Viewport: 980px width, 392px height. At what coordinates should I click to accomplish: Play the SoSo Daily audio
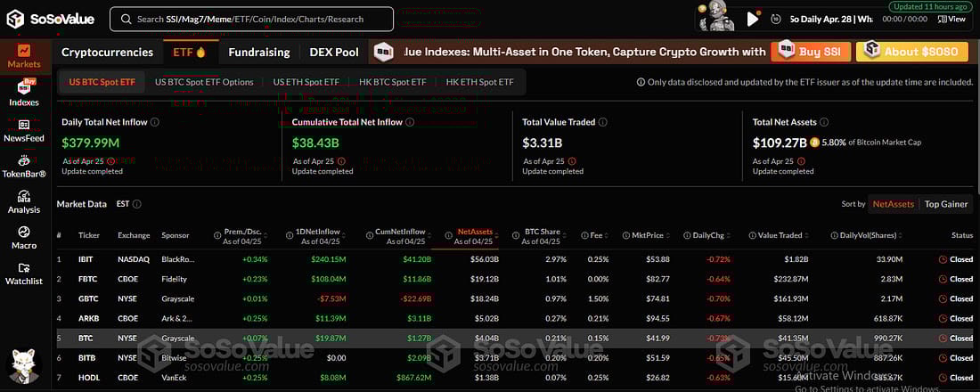click(753, 20)
